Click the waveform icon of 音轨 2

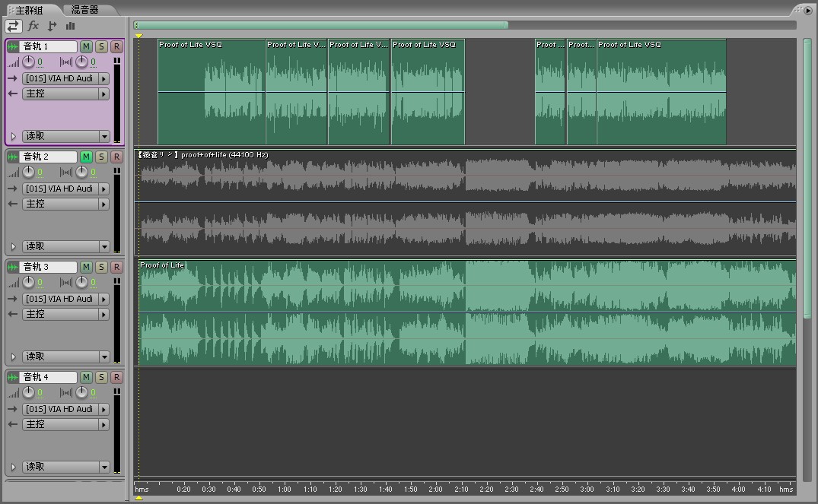click(x=12, y=157)
